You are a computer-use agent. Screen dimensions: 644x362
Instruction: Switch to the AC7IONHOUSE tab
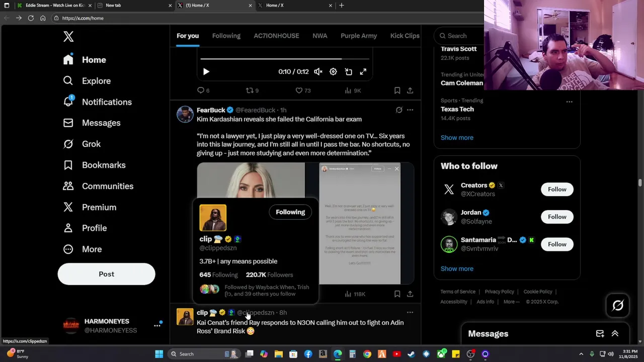[276, 36]
